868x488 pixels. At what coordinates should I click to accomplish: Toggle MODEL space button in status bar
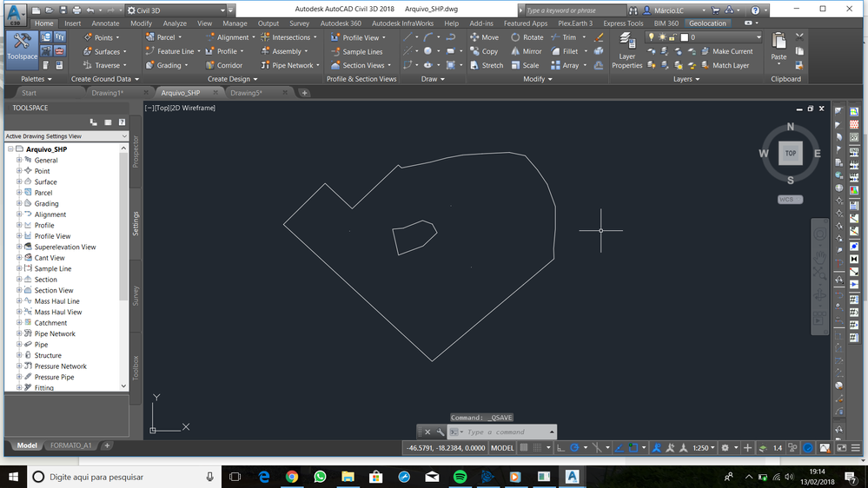[x=503, y=447]
